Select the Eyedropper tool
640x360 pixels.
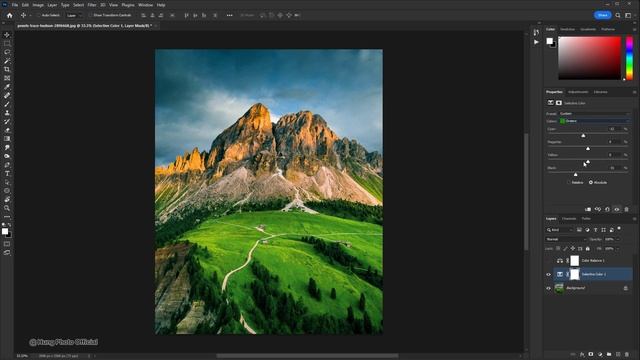click(7, 87)
